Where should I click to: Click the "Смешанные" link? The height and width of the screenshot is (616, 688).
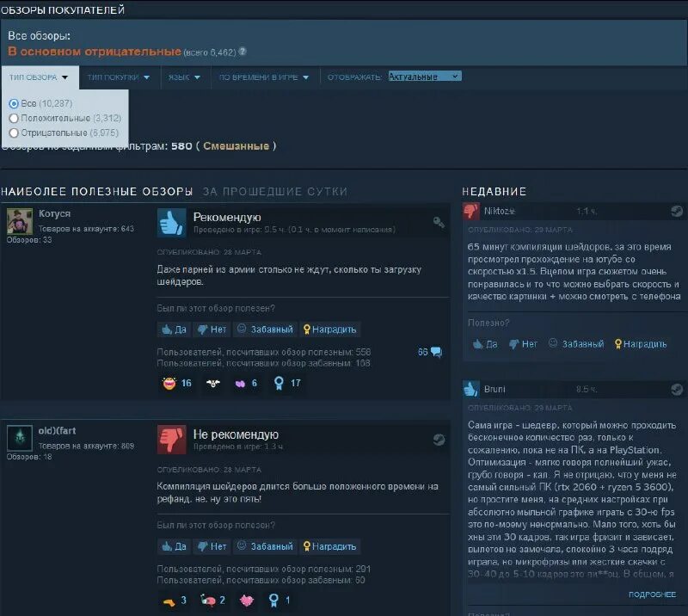pos(237,146)
